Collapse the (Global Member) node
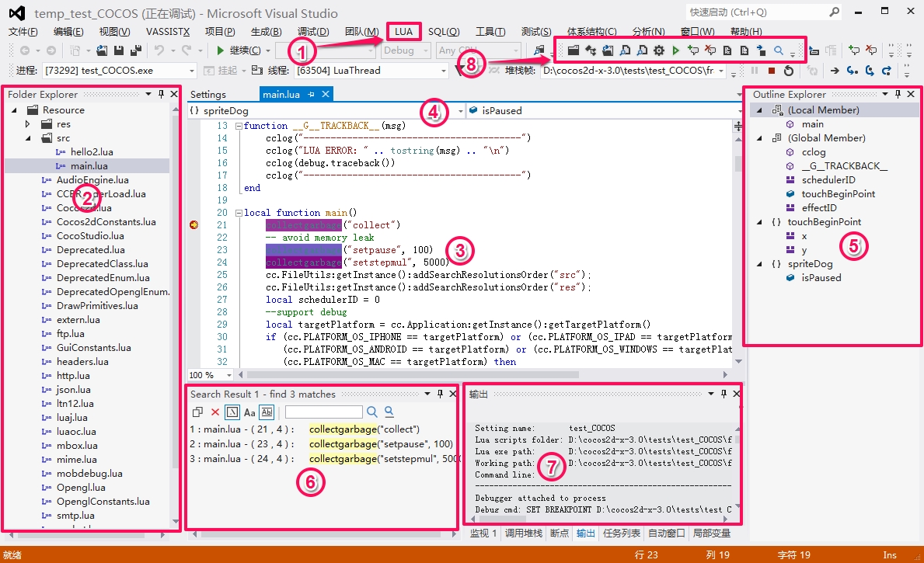Image resolution: width=924 pixels, height=563 pixels. (x=759, y=138)
